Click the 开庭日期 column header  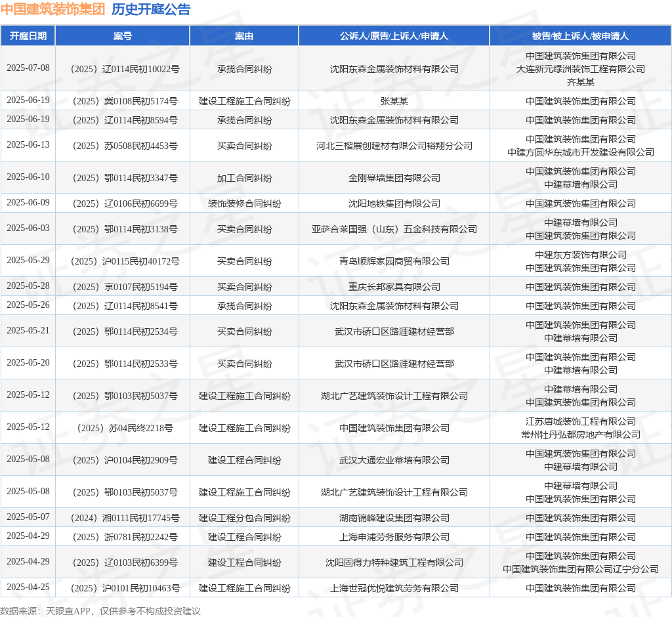(x=28, y=36)
